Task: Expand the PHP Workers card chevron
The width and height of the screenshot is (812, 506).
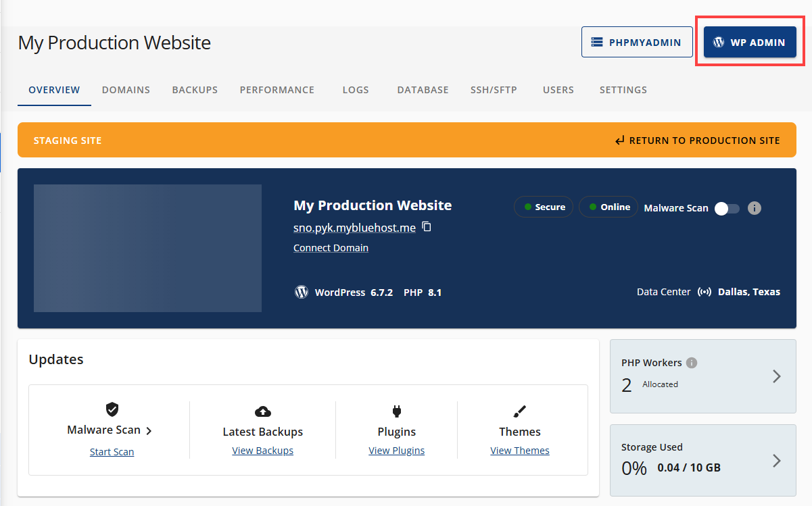Action: [777, 376]
